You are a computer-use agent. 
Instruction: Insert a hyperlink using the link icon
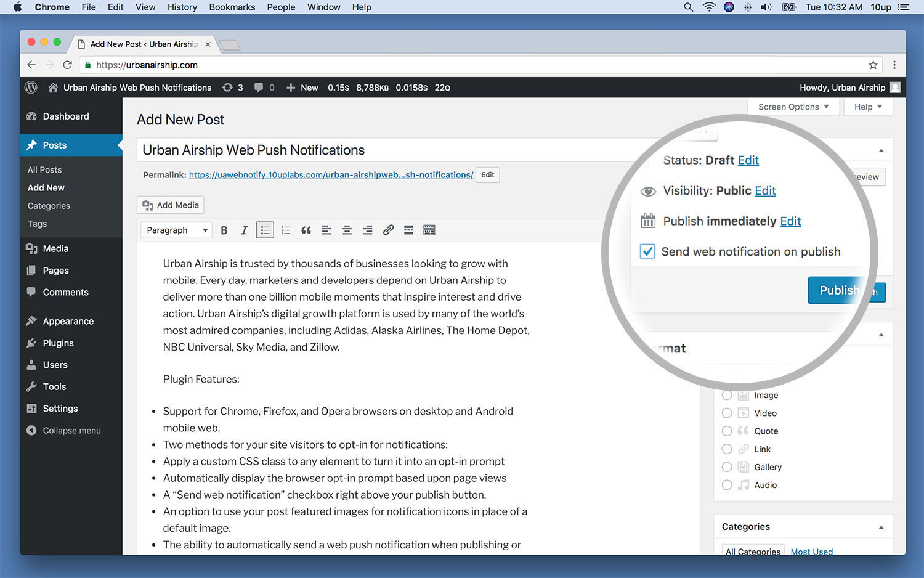(388, 230)
